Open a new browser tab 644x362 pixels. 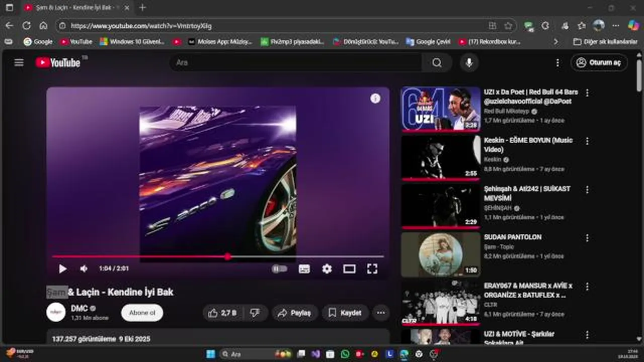(142, 8)
